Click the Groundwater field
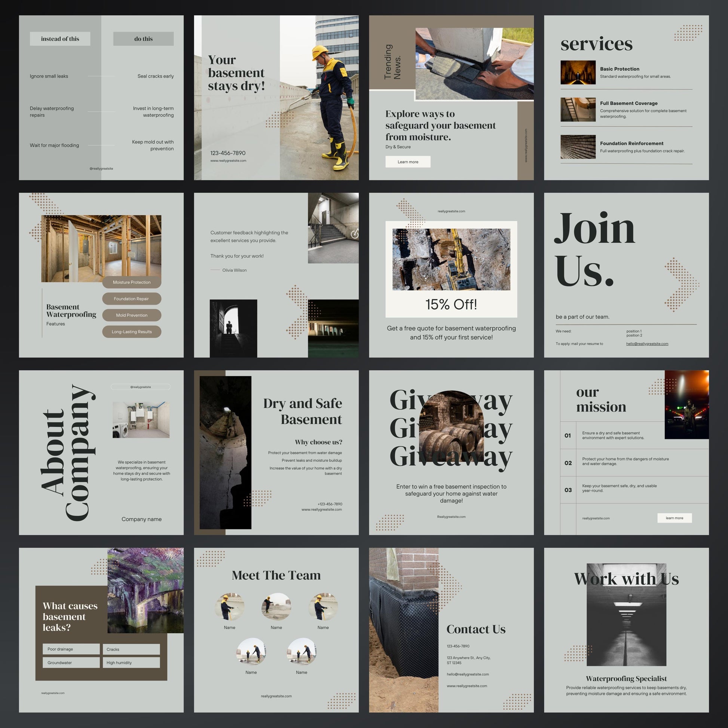This screenshot has height=728, width=728. coord(71,663)
